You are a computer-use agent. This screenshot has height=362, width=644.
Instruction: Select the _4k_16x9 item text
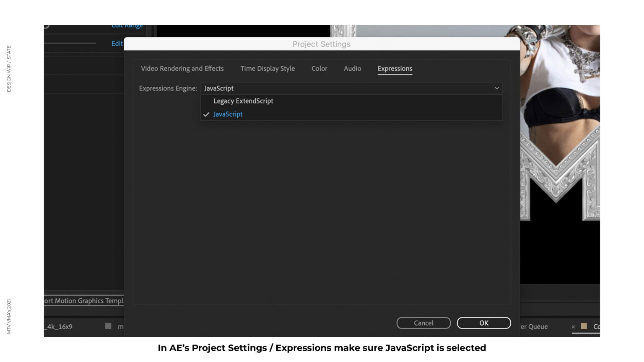(59, 326)
